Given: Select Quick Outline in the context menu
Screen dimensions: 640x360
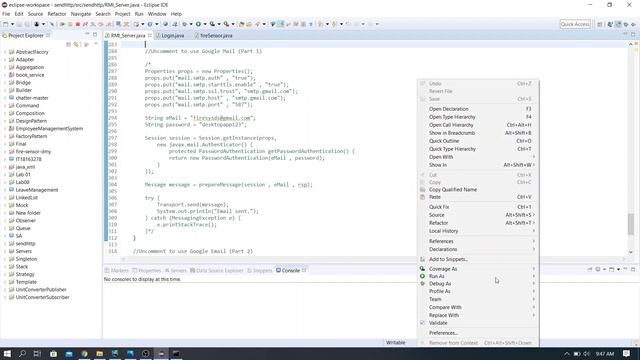Looking at the screenshot, I should [478, 141].
